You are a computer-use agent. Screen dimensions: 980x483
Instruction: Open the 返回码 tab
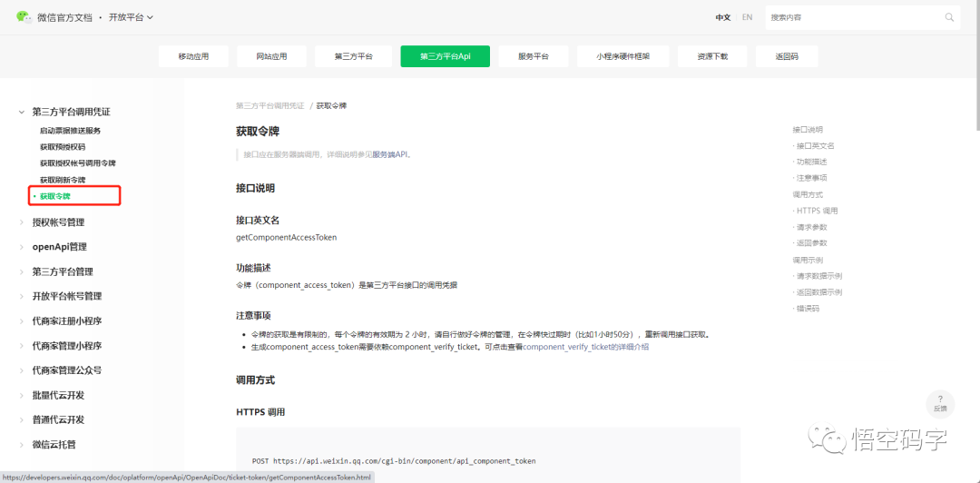[x=787, y=56]
